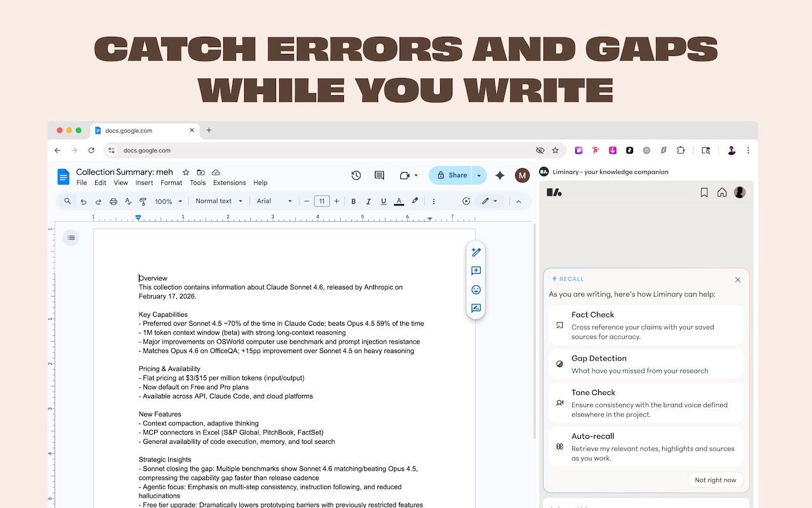Add an emoji reaction from the side button
Image resolution: width=812 pixels, height=508 pixels.
(x=476, y=290)
